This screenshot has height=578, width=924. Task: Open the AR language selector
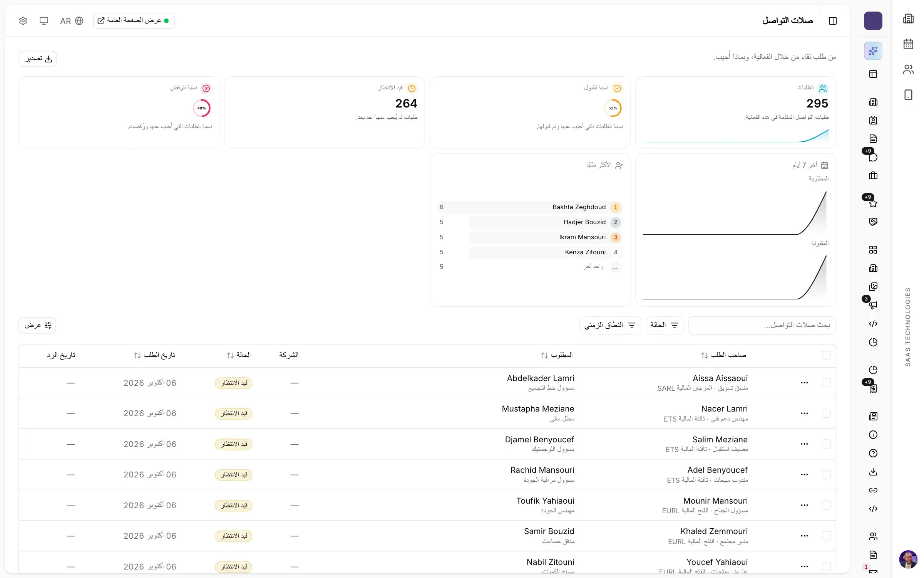[72, 21]
